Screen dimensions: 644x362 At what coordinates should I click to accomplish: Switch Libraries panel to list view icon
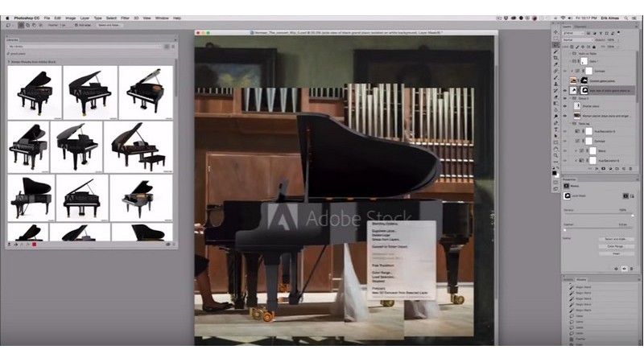[173, 47]
